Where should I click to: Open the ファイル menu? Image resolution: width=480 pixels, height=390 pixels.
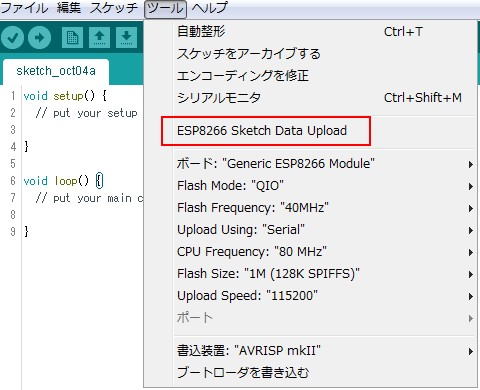[x=25, y=8]
